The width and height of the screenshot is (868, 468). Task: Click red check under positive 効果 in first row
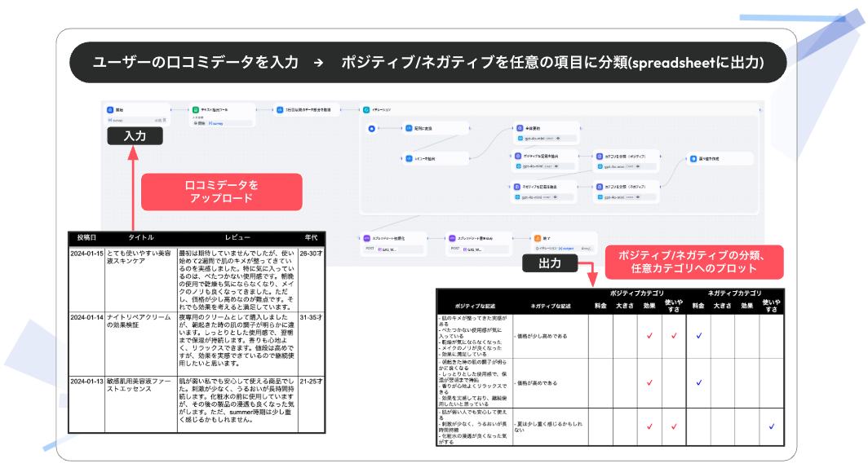(649, 335)
